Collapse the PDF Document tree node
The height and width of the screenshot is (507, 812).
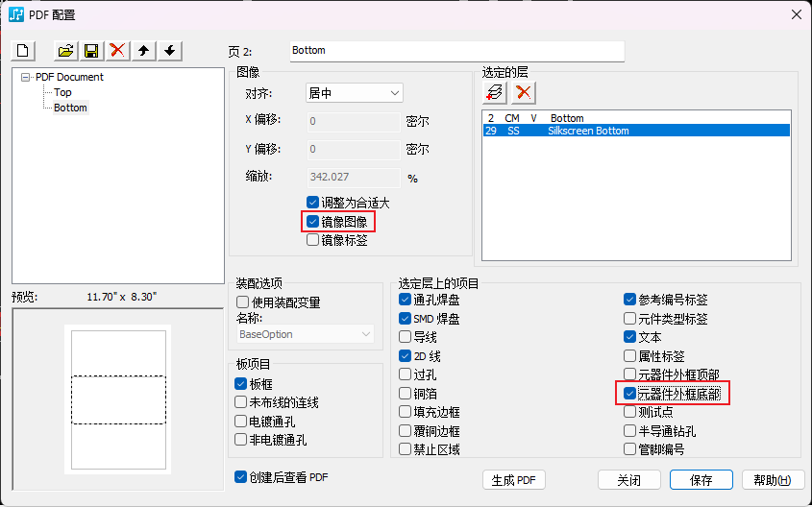pos(26,77)
